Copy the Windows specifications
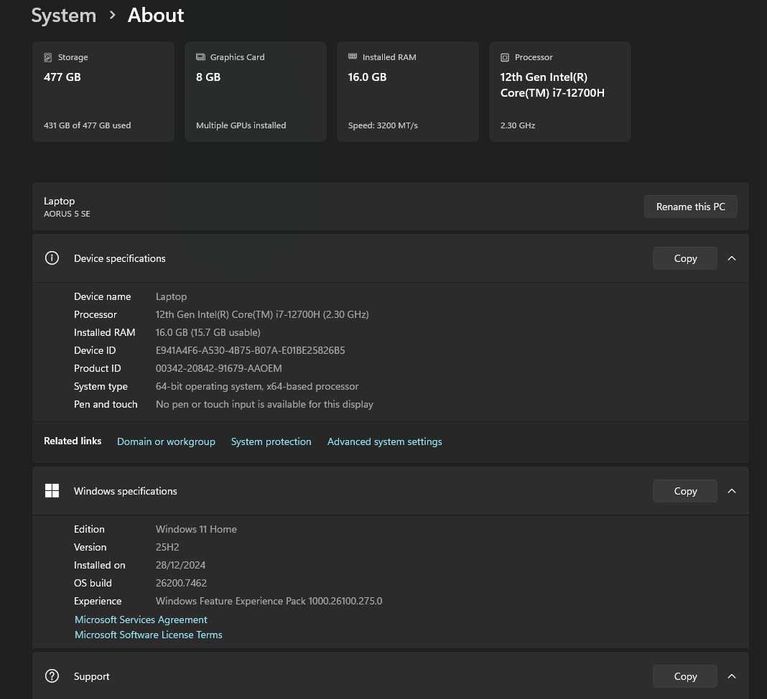The height and width of the screenshot is (699, 767). 685,491
